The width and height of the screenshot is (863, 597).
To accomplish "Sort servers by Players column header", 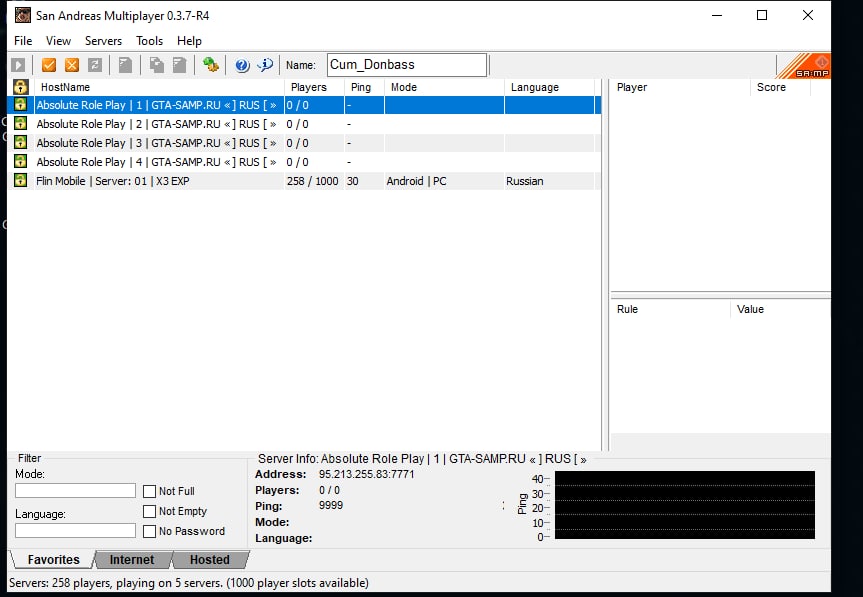I will pyautogui.click(x=314, y=87).
